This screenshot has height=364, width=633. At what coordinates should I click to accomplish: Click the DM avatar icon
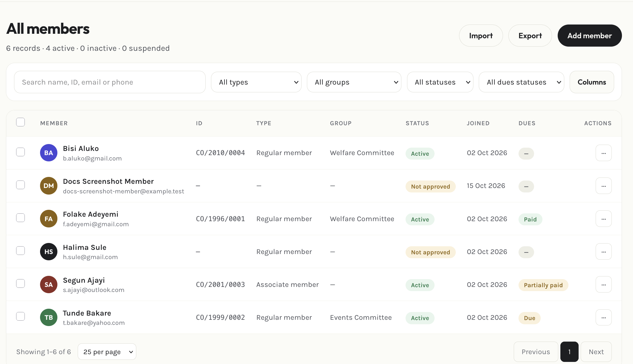click(x=49, y=186)
